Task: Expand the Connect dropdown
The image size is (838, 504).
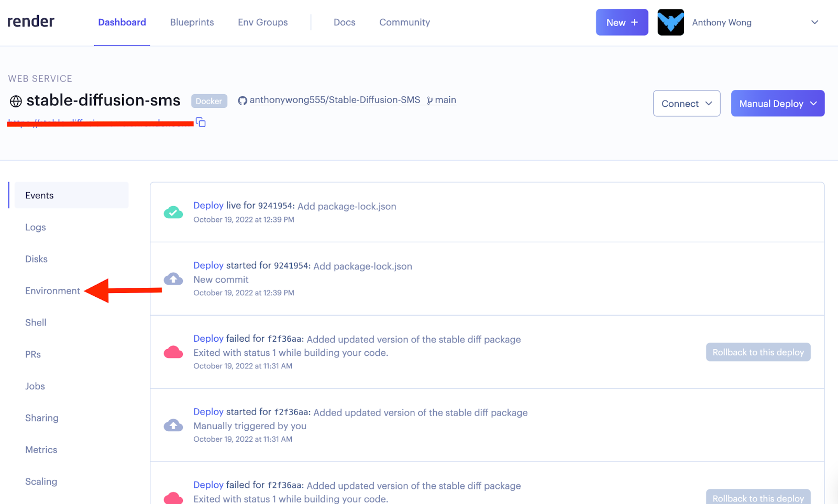Action: [x=687, y=103]
